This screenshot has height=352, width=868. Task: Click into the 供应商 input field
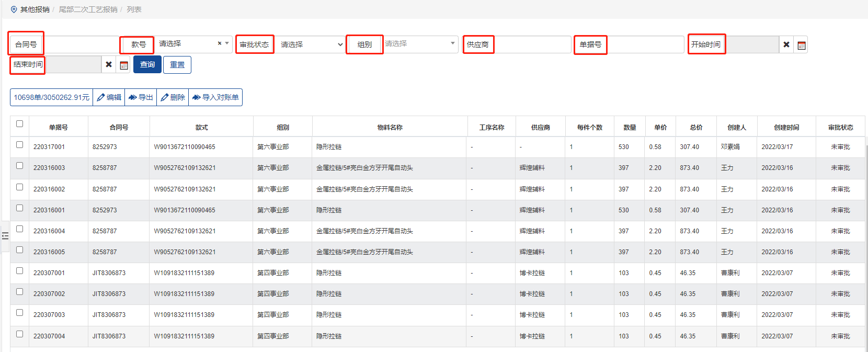point(532,44)
